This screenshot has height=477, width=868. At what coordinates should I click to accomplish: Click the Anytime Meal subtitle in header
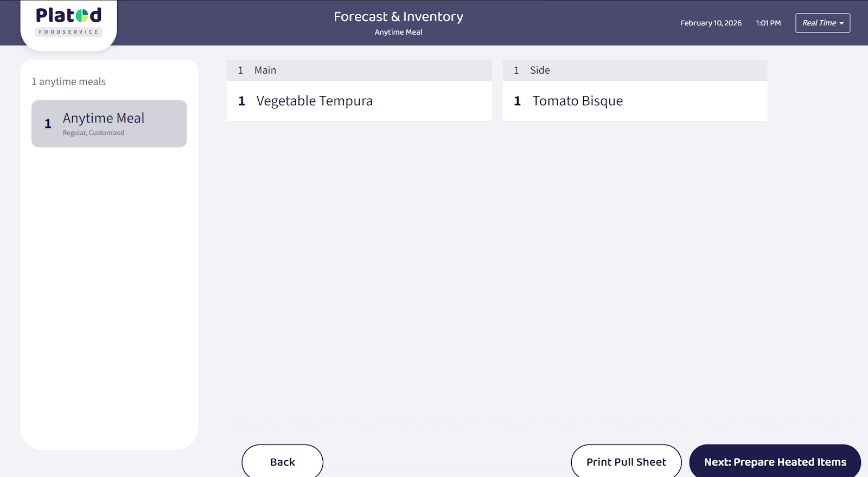tap(398, 33)
